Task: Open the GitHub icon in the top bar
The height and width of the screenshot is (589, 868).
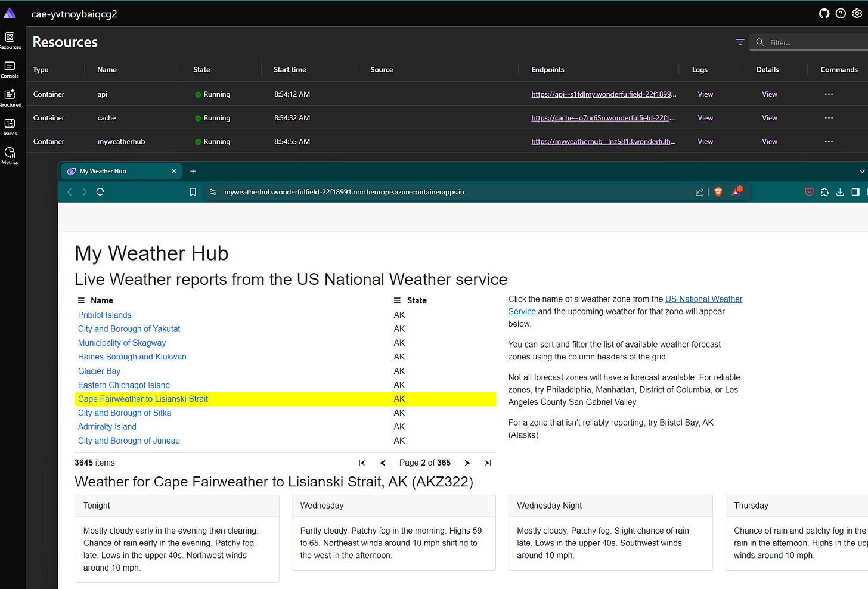Action: click(x=824, y=13)
